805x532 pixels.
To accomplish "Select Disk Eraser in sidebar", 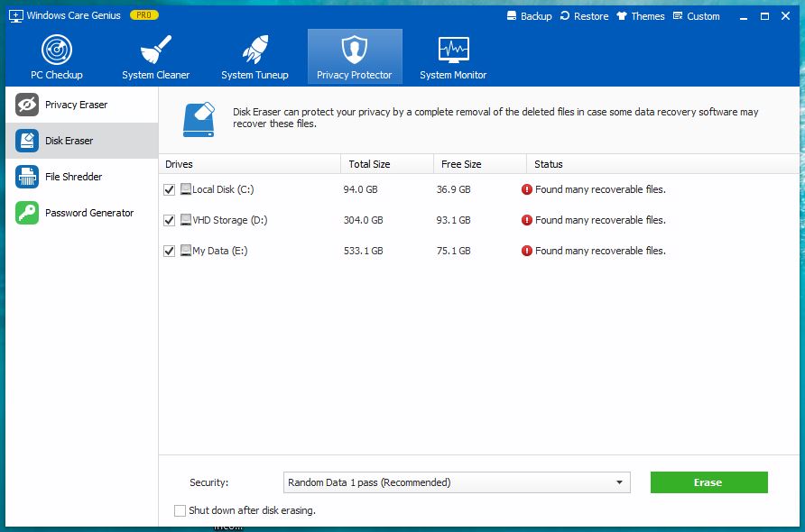I will point(81,141).
